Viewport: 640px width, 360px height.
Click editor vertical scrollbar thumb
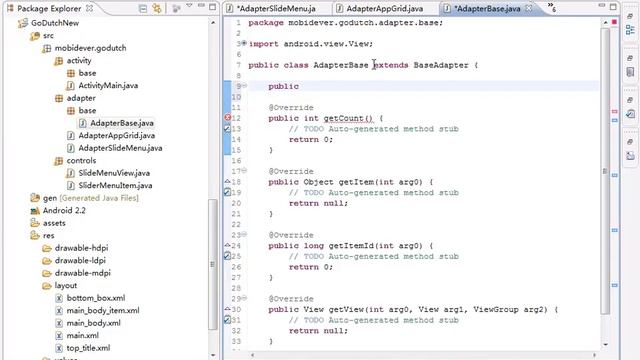click(x=605, y=171)
